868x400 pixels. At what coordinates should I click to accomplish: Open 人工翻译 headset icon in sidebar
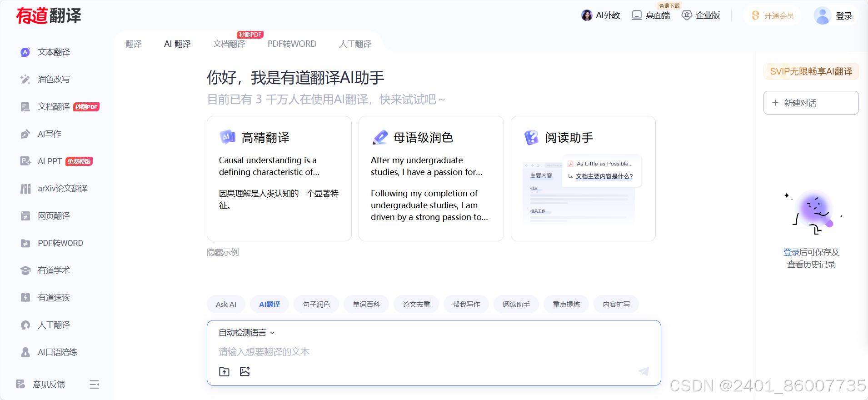coord(25,325)
